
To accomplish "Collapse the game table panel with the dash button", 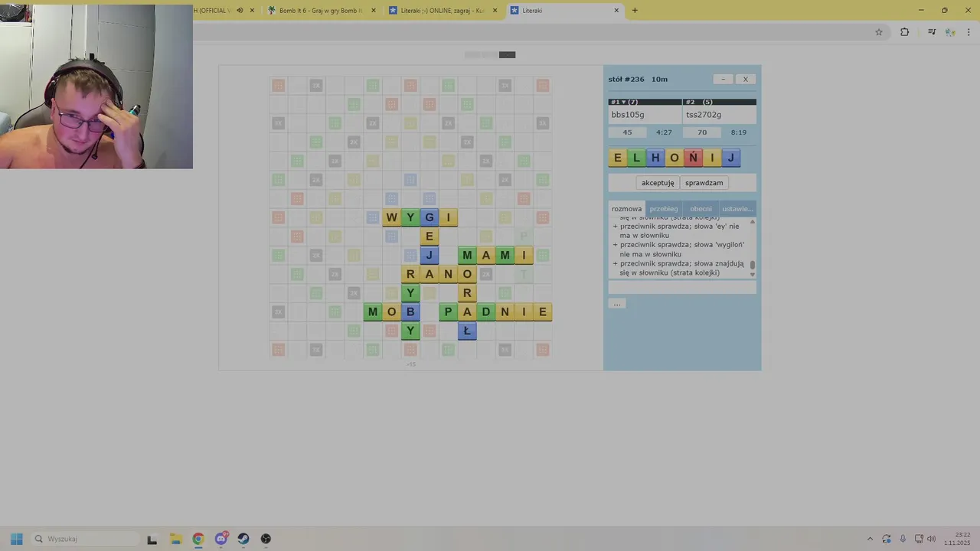I will 723,79.
